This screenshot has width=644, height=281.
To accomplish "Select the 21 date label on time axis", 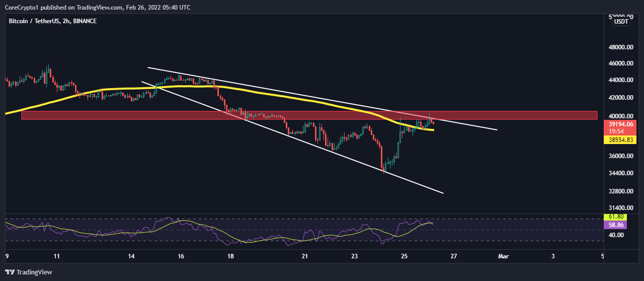I will [305, 256].
